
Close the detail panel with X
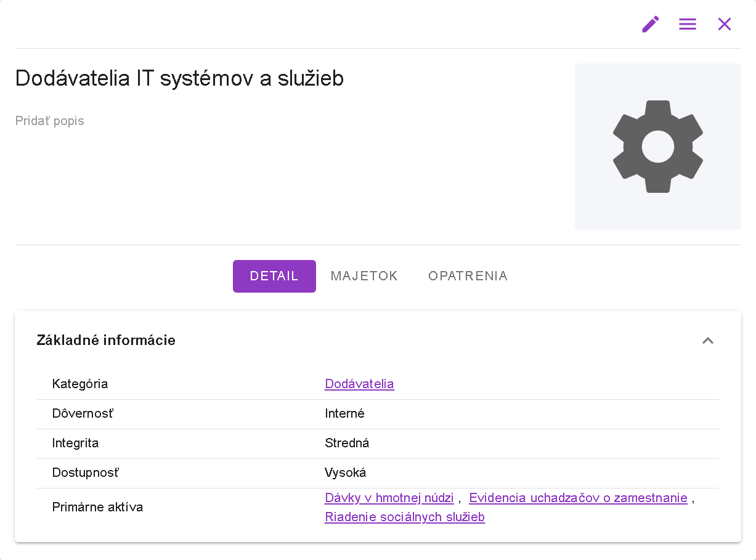[725, 24]
